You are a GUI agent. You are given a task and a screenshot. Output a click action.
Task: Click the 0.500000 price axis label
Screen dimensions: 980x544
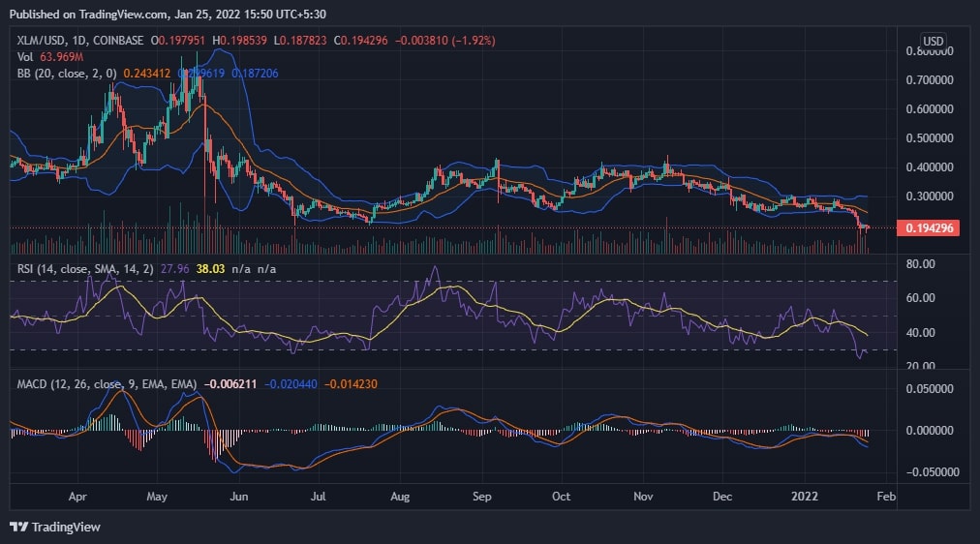pyautogui.click(x=930, y=138)
